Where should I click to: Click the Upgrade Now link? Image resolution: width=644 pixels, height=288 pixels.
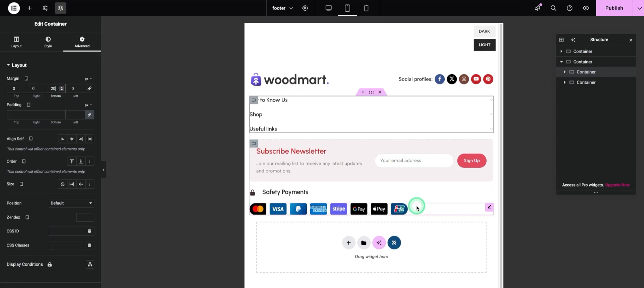tap(617, 185)
